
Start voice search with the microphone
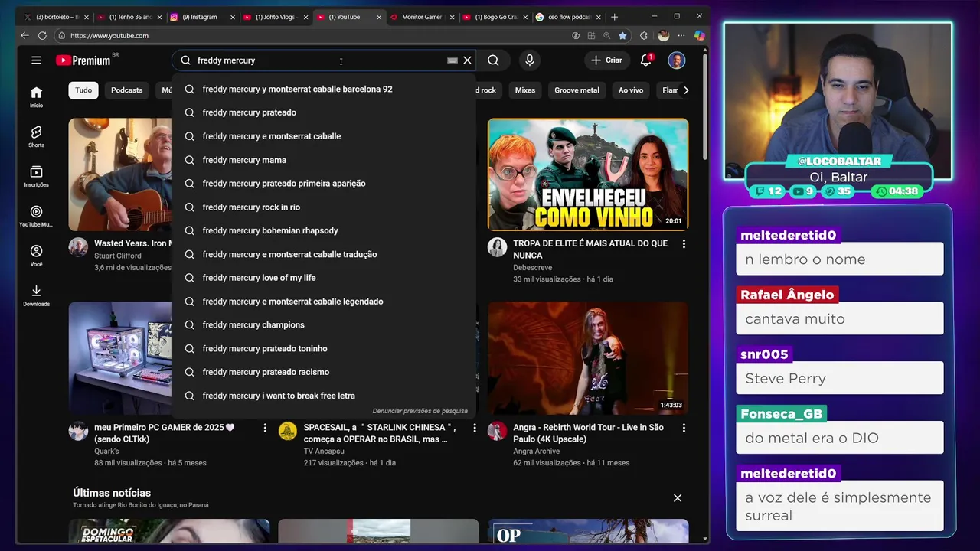[530, 60]
